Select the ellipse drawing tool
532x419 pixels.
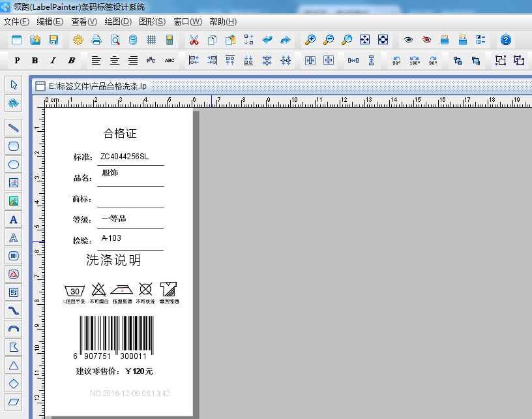tap(13, 164)
